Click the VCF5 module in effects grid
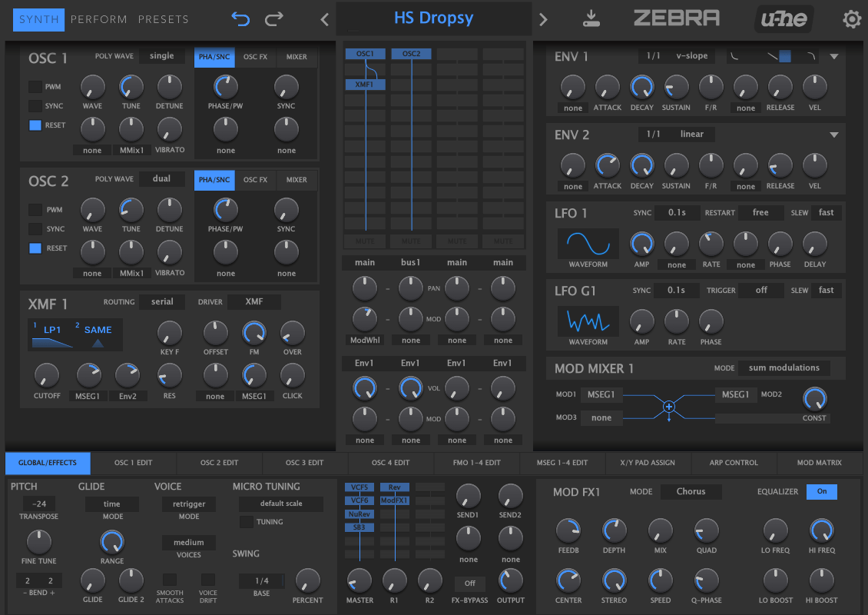 359,487
